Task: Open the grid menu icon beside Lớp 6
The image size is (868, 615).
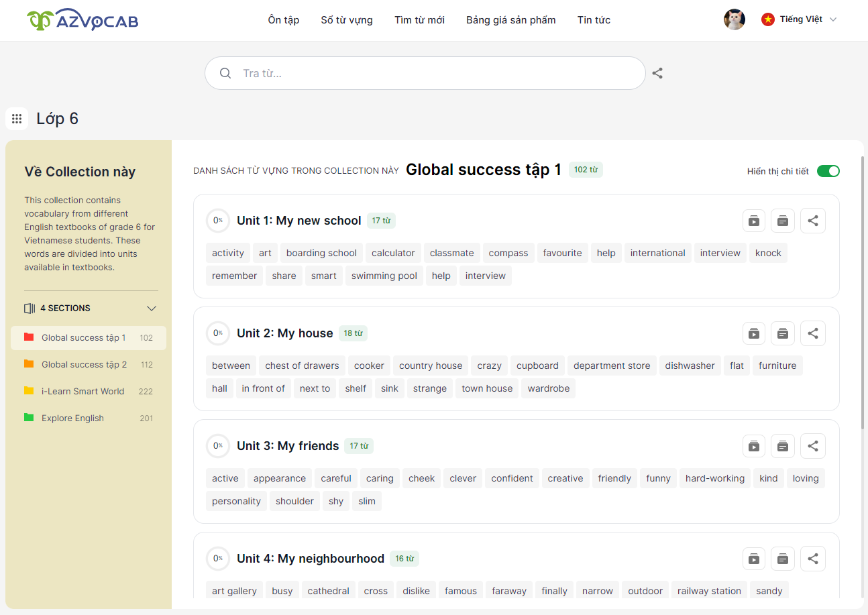Action: pos(17,119)
